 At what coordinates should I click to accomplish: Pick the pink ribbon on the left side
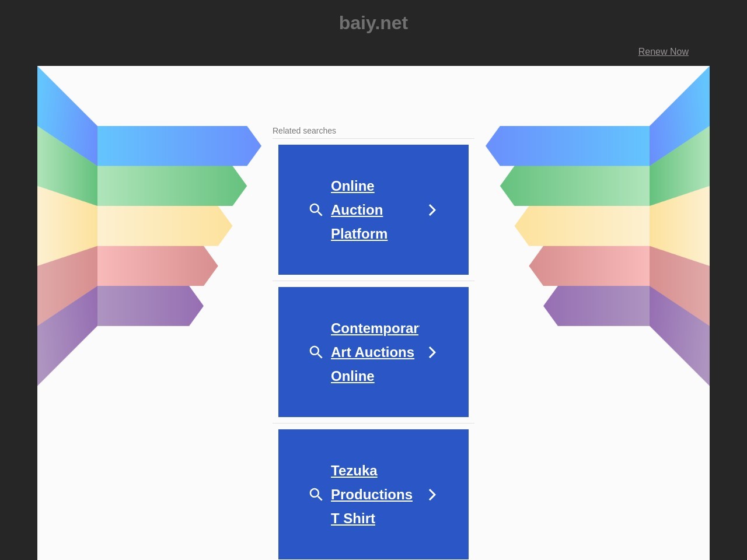(x=152, y=266)
